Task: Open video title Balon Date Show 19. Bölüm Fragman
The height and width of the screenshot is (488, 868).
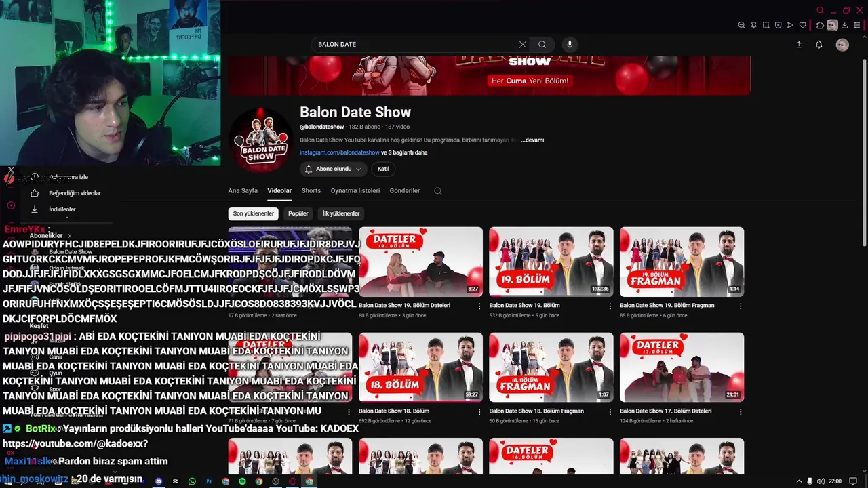Action: [667, 306]
